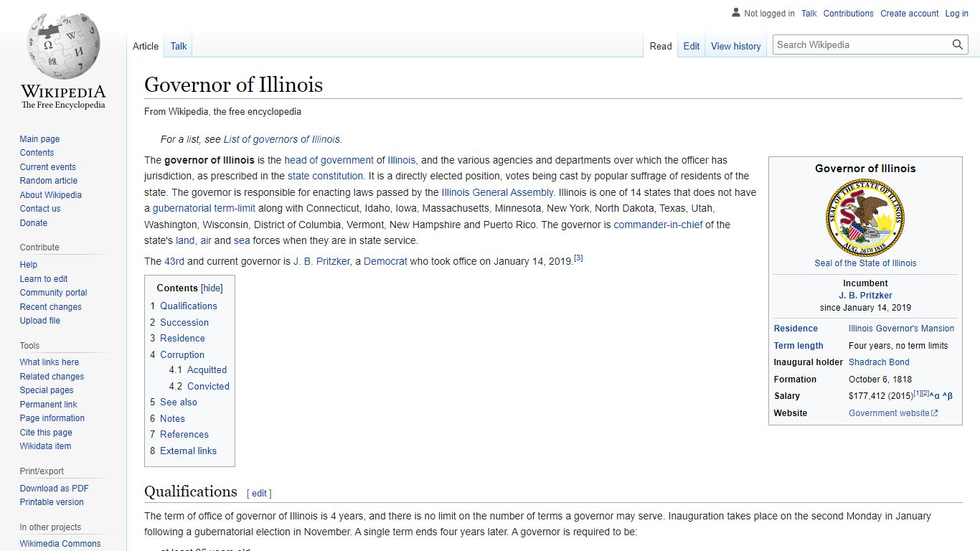
Task: Jump to the Corruption section
Action: [x=177, y=355]
